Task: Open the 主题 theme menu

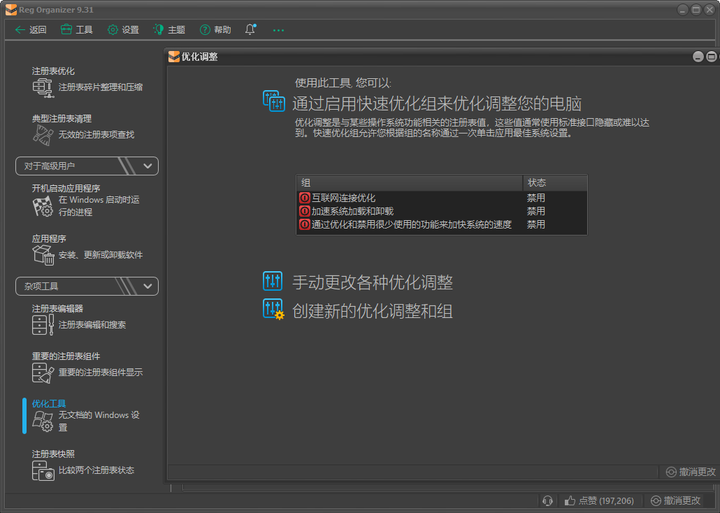Action: click(x=169, y=30)
